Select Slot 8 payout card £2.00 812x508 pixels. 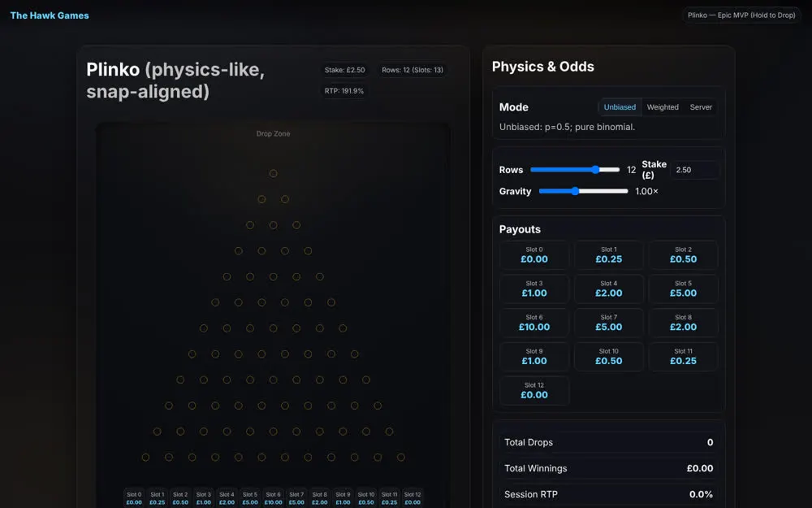pos(683,323)
